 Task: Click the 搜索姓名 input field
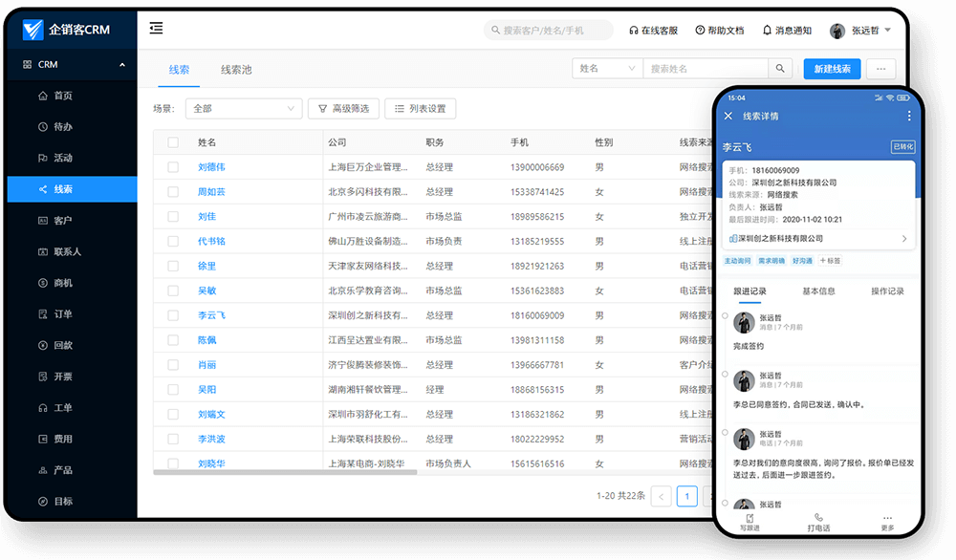click(x=706, y=68)
